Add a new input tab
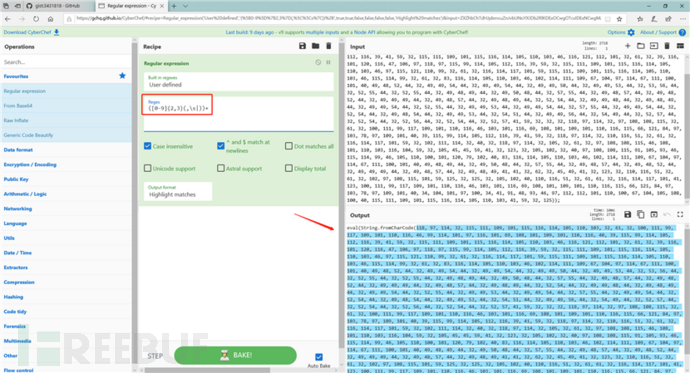This screenshot has width=690, height=373. click(x=628, y=46)
